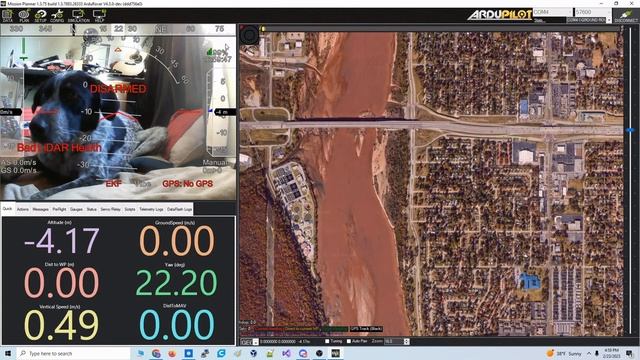The width and height of the screenshot is (640, 360).
Task: Click the DISCONNECT plug icon
Action: point(626,16)
